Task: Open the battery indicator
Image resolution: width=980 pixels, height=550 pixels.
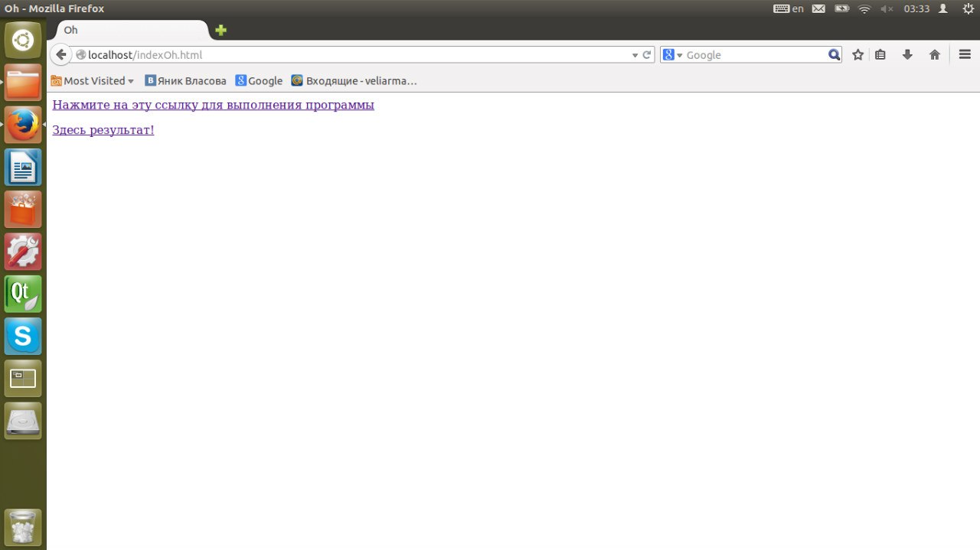Action: point(842,8)
